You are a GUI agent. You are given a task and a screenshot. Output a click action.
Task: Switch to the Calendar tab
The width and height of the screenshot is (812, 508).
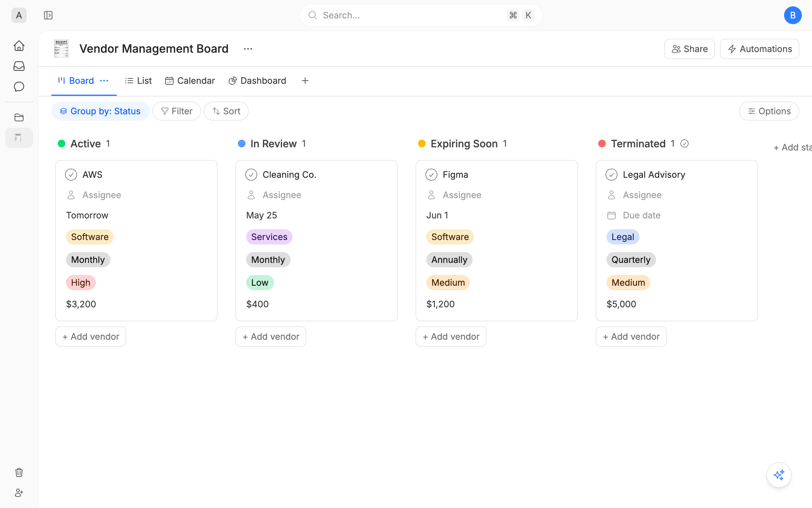click(x=190, y=81)
